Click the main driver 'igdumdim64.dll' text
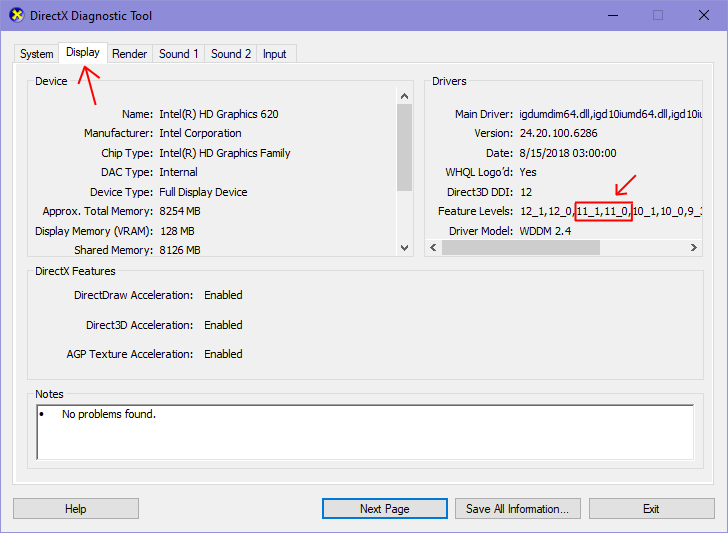728x533 pixels. 554,114
